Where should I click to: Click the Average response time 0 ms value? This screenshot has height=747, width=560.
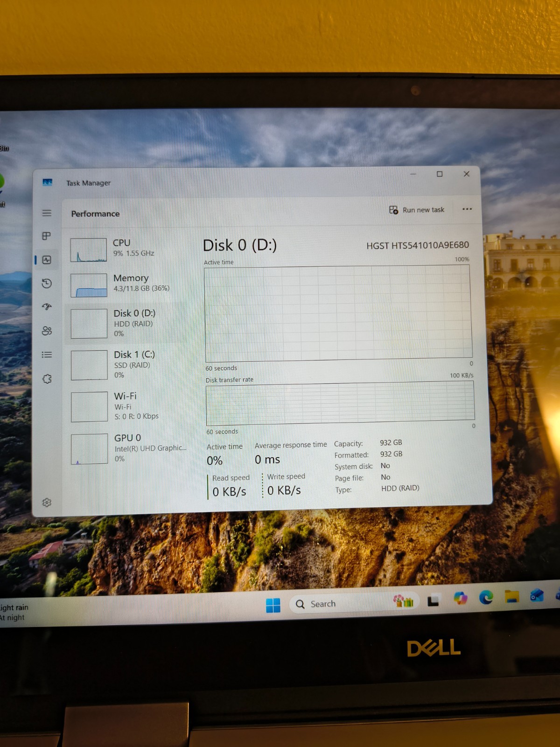[267, 460]
